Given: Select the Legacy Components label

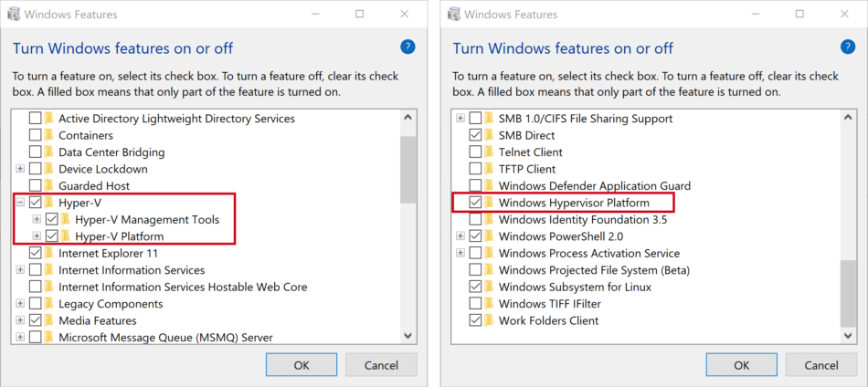Looking at the screenshot, I should [x=111, y=304].
